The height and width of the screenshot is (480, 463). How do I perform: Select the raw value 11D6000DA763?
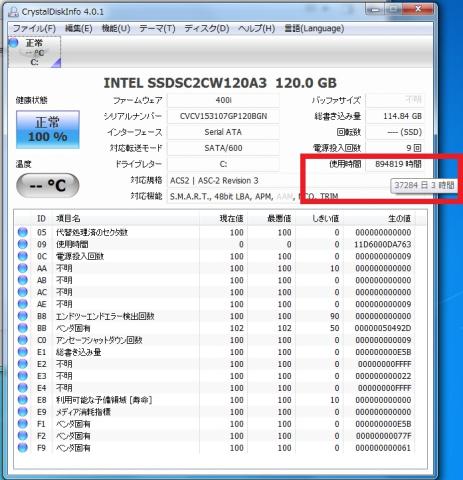point(383,244)
